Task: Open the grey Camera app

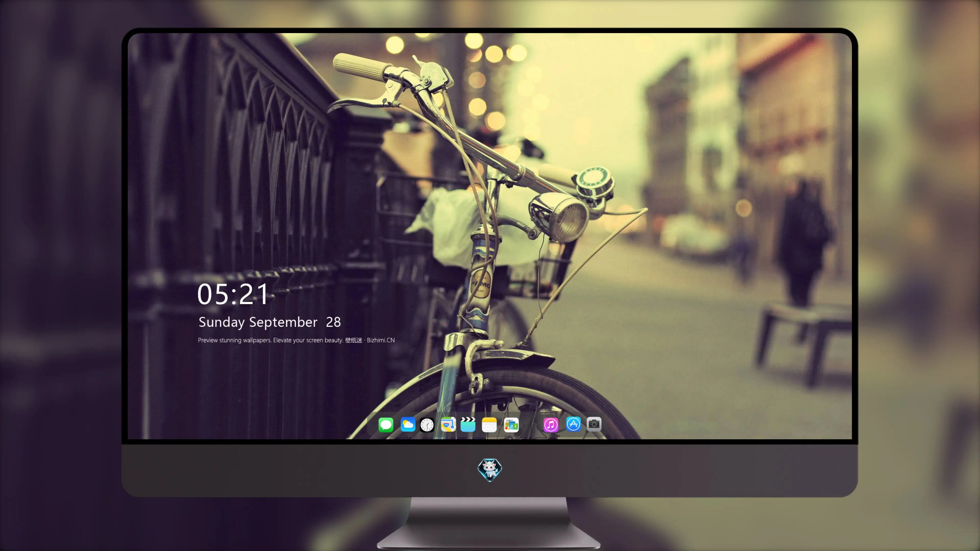Action: (594, 424)
